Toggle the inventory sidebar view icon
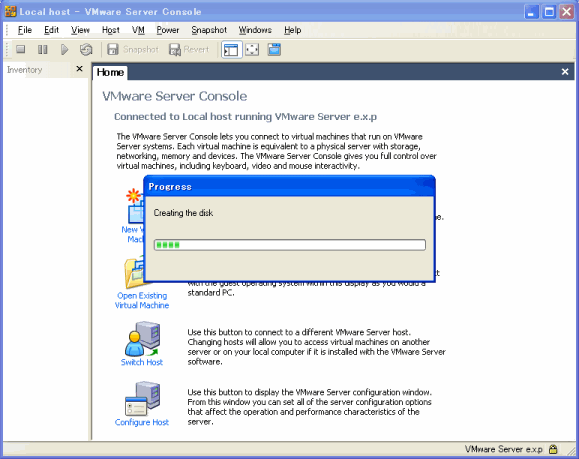 231,49
